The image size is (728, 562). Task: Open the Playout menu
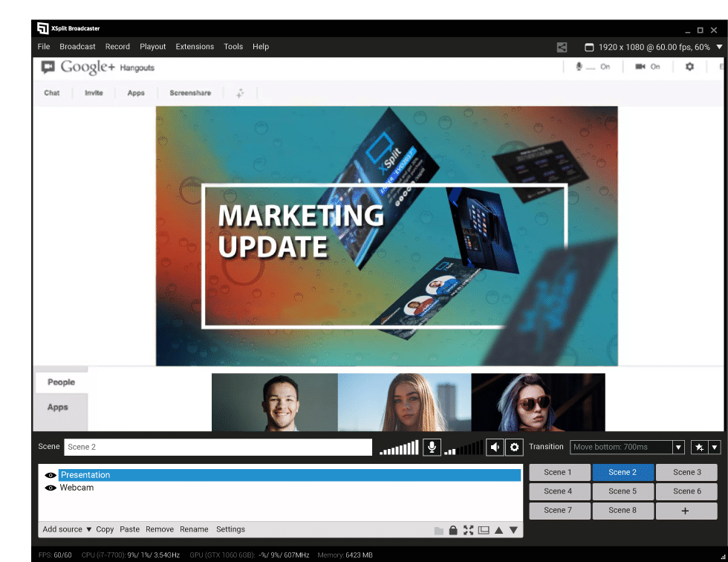(153, 46)
